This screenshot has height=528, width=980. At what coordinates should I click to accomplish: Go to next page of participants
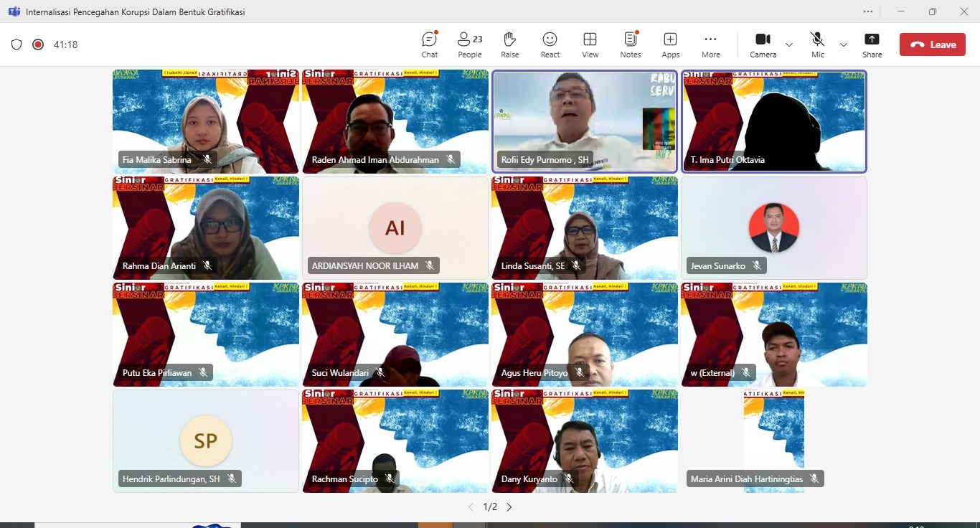[x=509, y=507]
